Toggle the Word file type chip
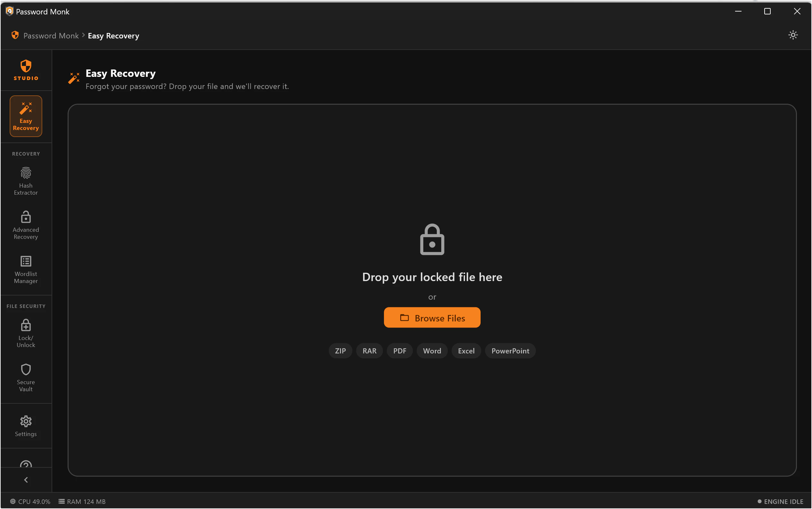 point(432,351)
